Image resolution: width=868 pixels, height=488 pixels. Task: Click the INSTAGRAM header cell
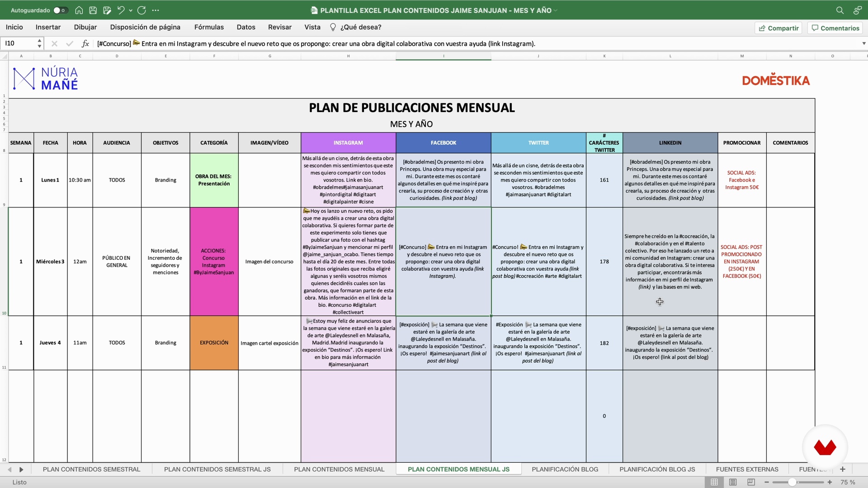(348, 143)
